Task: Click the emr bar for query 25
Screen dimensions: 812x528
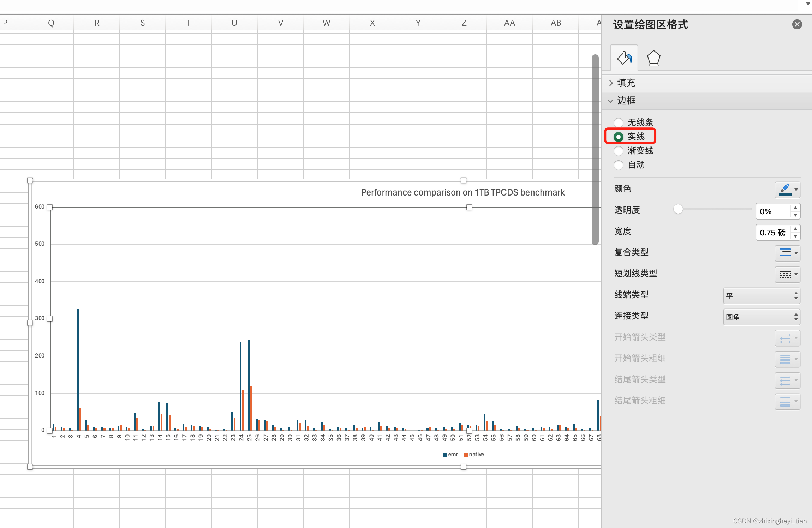Action: pyautogui.click(x=249, y=385)
